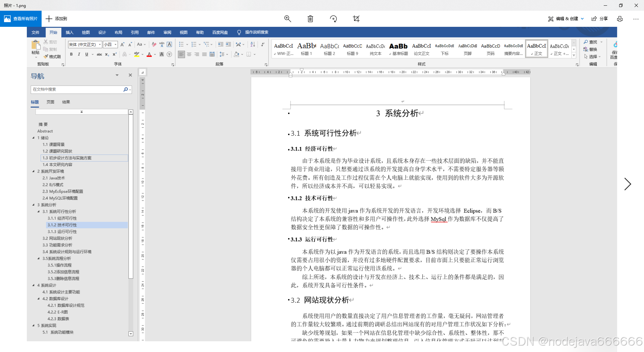Apply strikethrough formatting
The image size is (644, 352).
[x=99, y=54]
